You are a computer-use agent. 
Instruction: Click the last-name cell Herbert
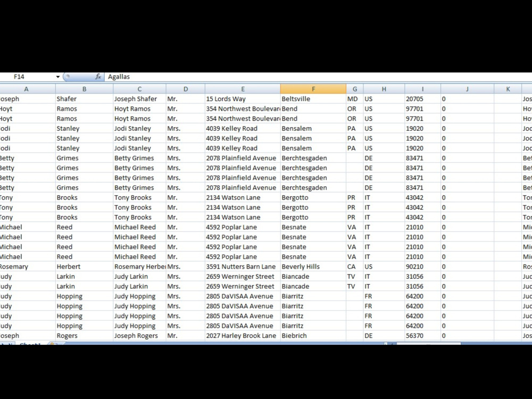pos(84,267)
